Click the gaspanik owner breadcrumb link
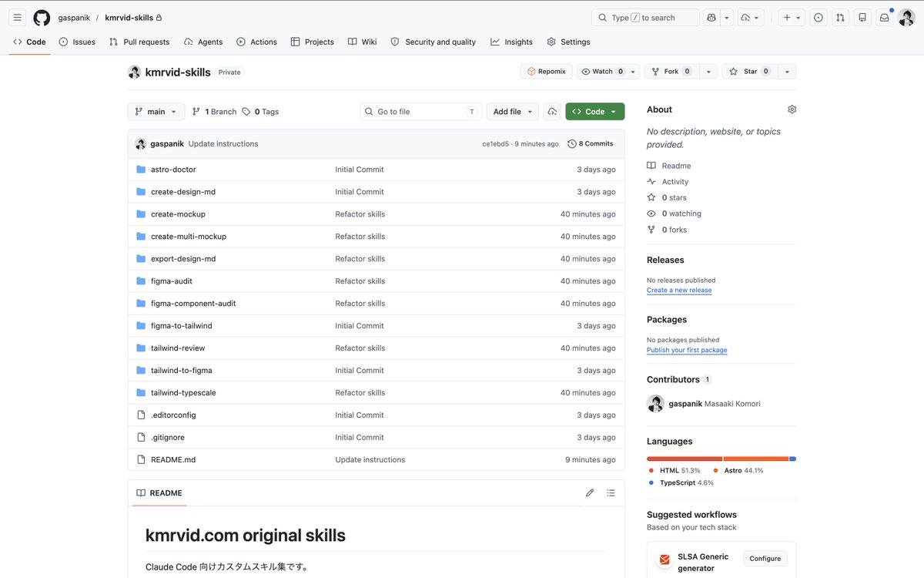The height and width of the screenshot is (578, 924). [x=74, y=17]
